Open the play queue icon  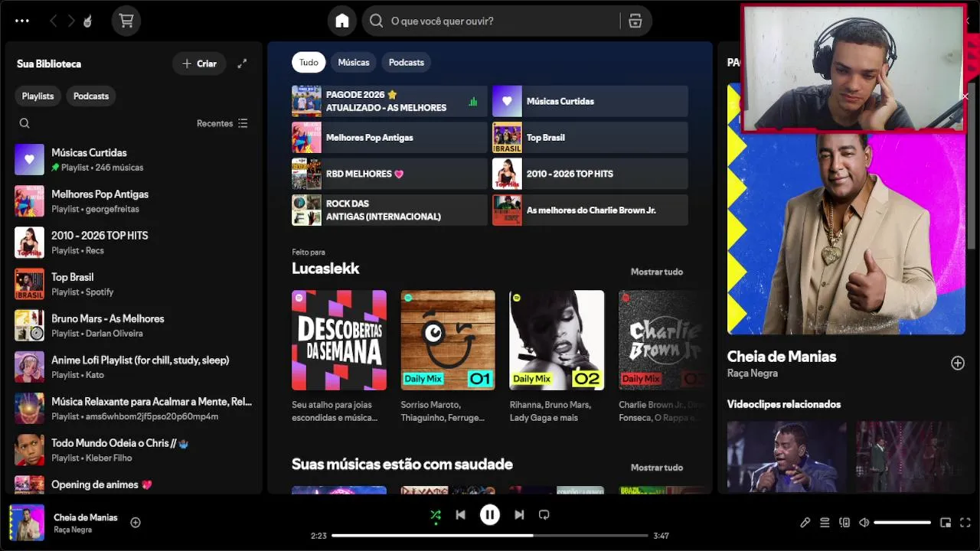point(825,523)
